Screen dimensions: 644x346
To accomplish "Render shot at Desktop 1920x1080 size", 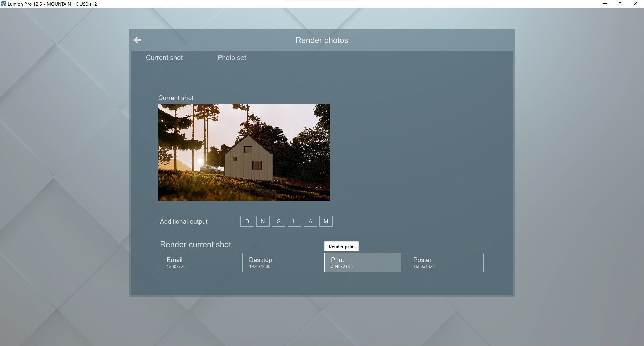I will coord(281,263).
